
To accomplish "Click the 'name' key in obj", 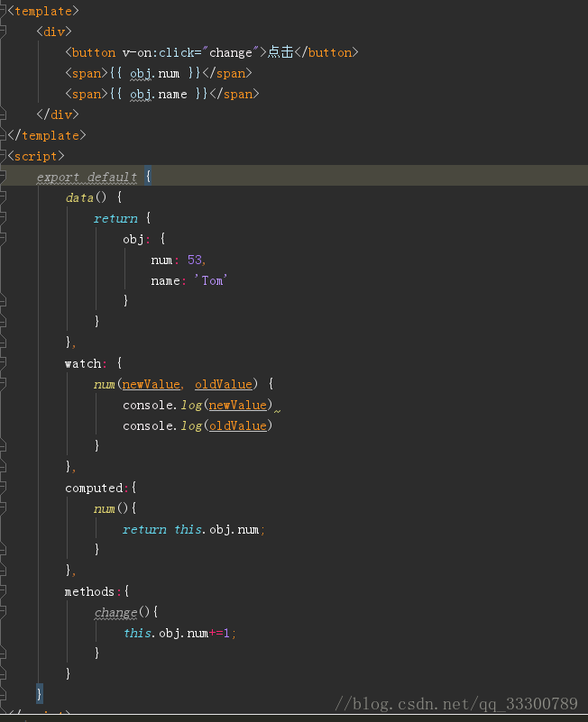I will coord(165,281).
